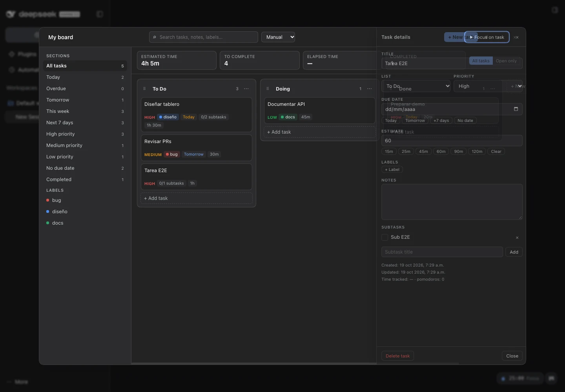
Task: Set estimate to 90m
Action: point(458,151)
